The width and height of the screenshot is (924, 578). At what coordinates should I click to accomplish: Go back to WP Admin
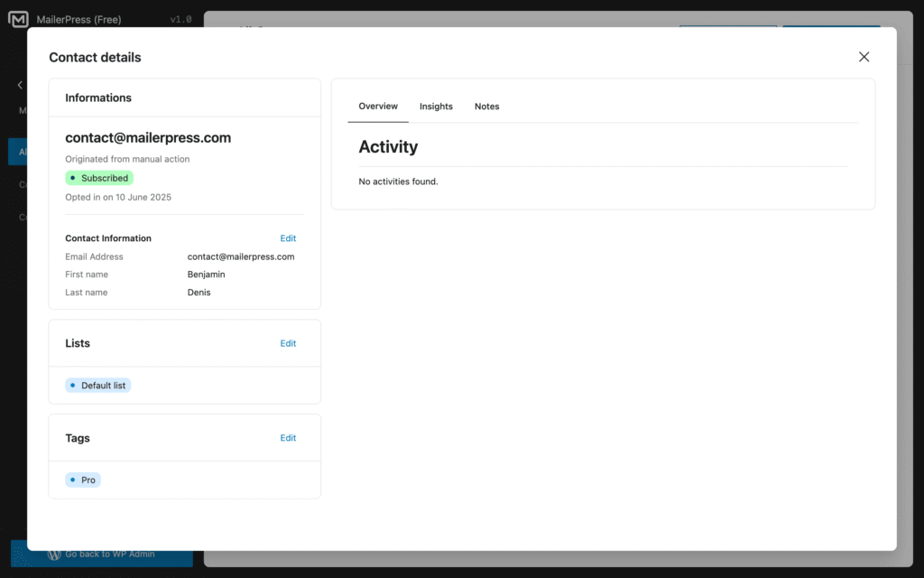[x=101, y=554]
